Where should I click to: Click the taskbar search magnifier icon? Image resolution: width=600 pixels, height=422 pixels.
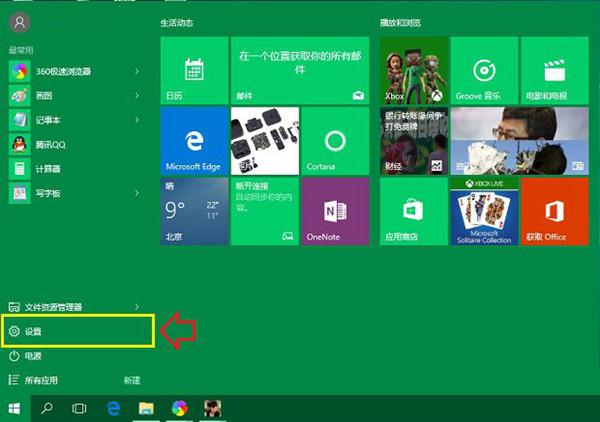click(x=47, y=408)
